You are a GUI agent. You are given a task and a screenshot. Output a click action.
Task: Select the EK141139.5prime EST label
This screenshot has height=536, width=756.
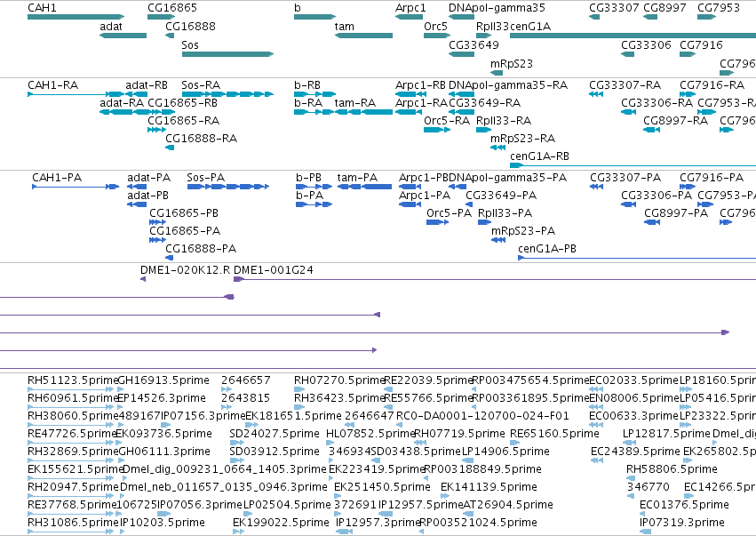(489, 487)
